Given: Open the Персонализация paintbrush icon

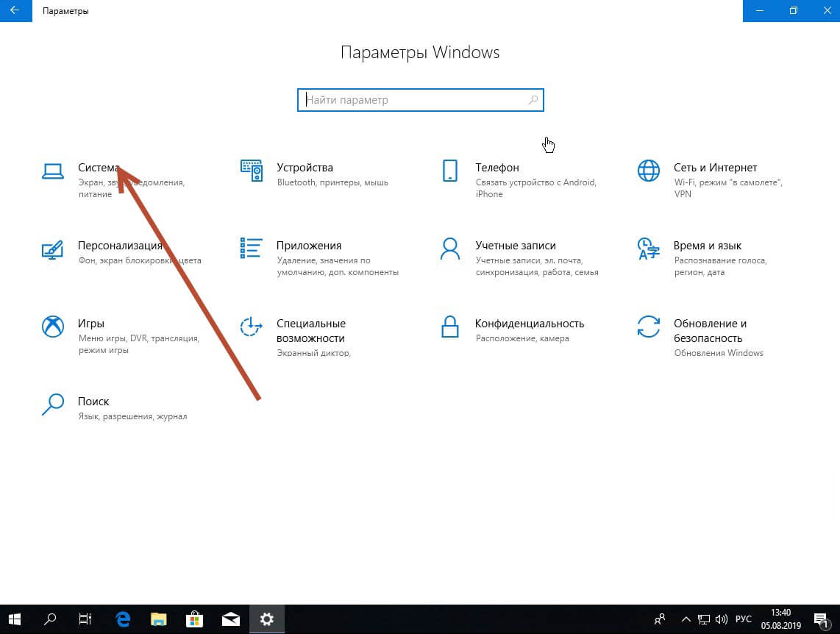Looking at the screenshot, I should click(x=52, y=249).
